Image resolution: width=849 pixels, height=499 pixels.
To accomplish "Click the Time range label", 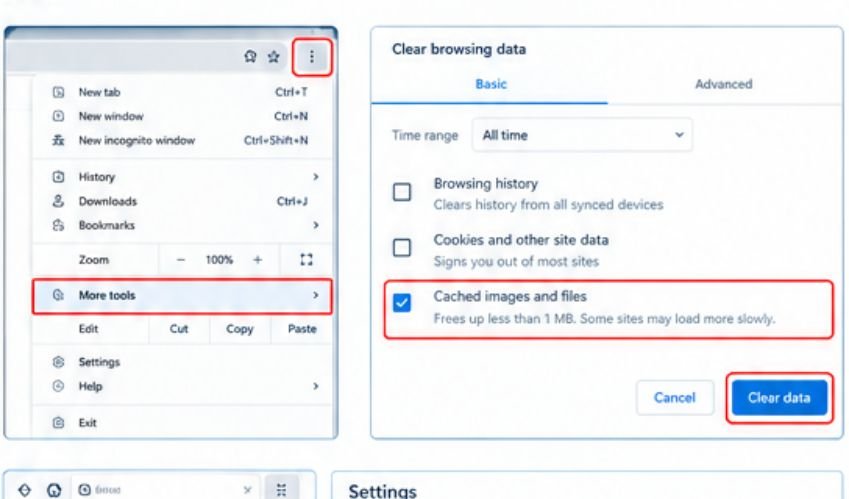I will (x=425, y=135).
